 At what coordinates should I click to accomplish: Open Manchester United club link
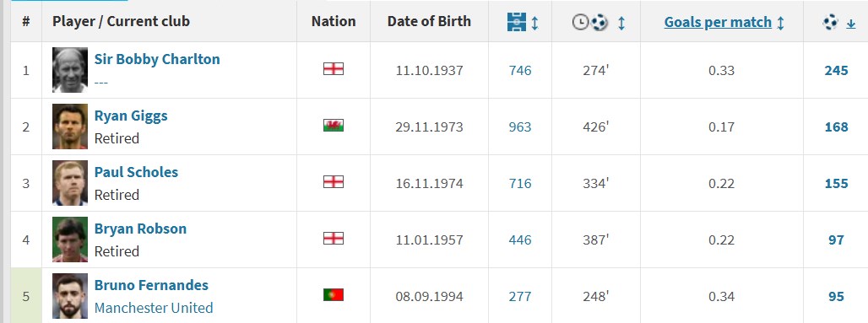coord(154,308)
